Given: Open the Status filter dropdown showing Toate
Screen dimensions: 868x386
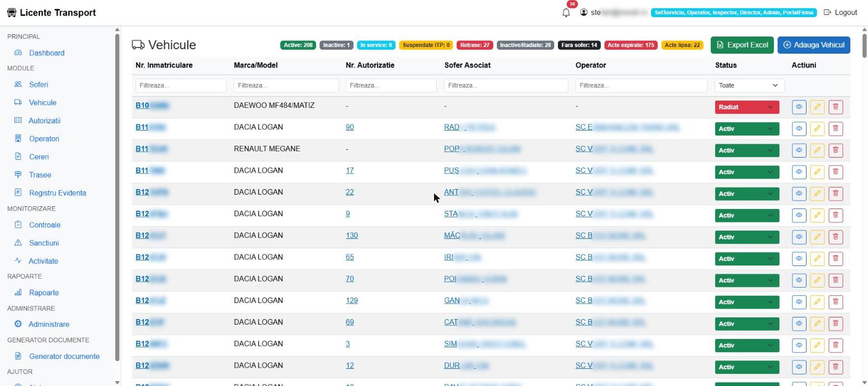Looking at the screenshot, I should (749, 85).
